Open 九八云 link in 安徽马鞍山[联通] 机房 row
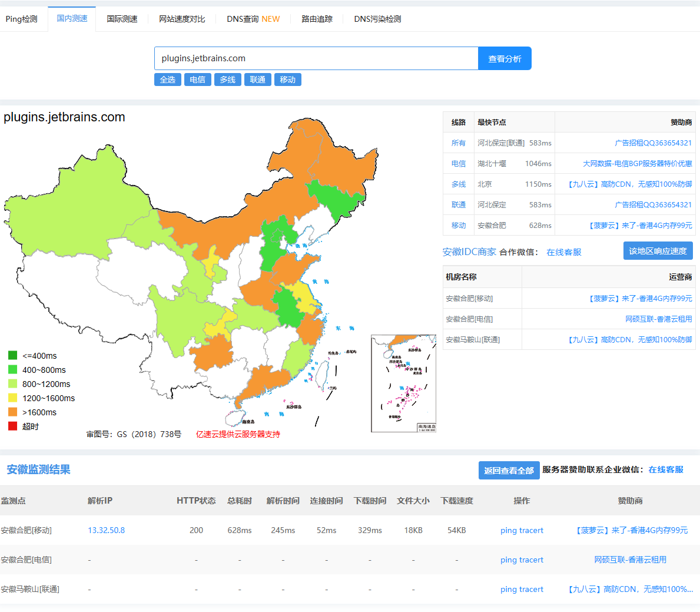 coord(630,339)
